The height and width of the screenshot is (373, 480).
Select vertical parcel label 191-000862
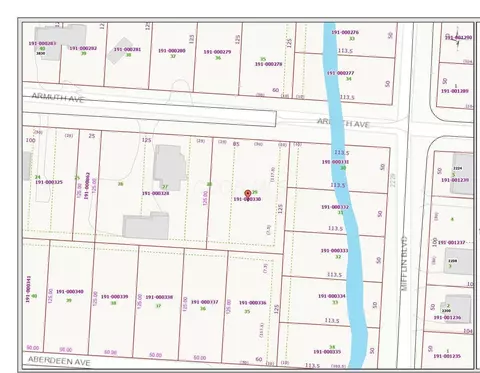pos(87,186)
